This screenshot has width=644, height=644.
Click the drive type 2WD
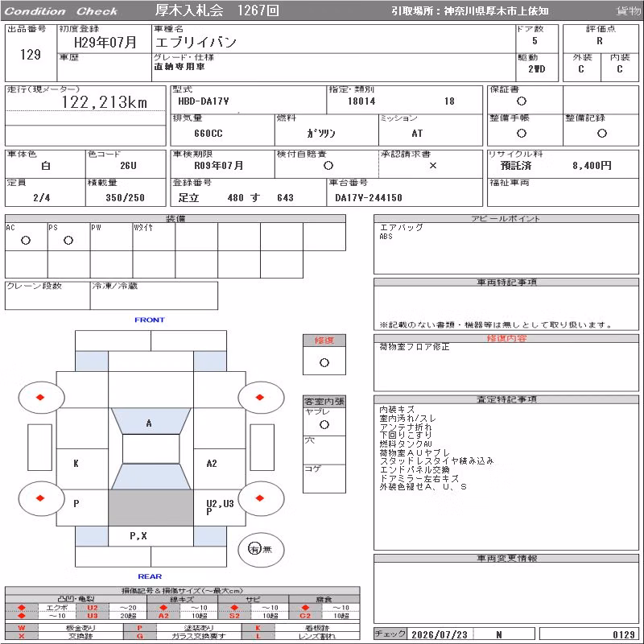pyautogui.click(x=536, y=69)
